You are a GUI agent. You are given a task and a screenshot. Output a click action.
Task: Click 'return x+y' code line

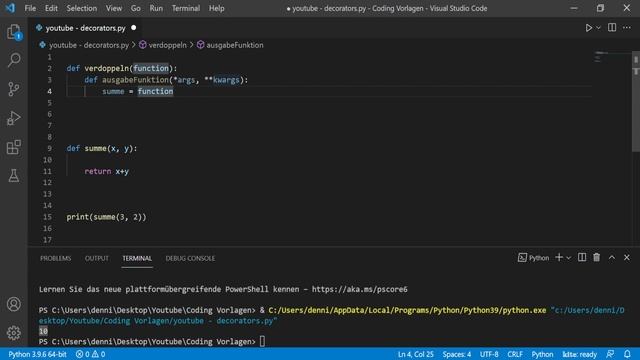click(107, 171)
